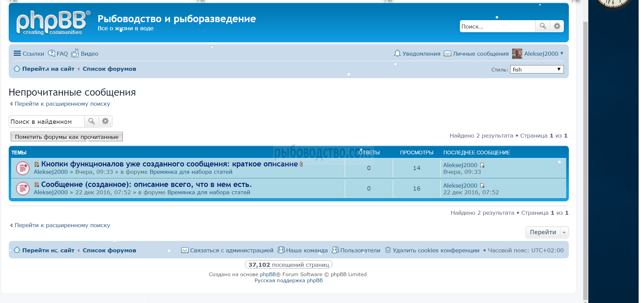Focus the Поиск в найденном input field
Viewport: 644px width, 303px height.
coord(46,121)
